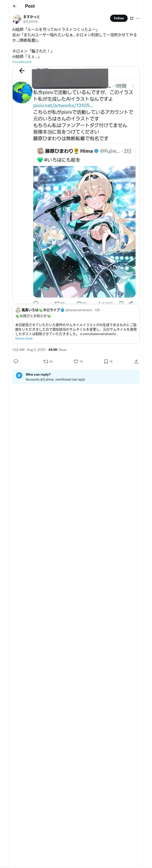This screenshot has width=152, height=868.
Task: Click the globe avatar in embedded image
Action: coord(22,92)
